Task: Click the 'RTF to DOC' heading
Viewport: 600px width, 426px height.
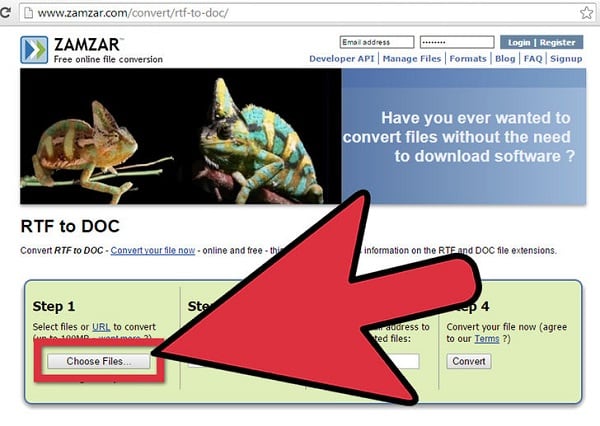Action: point(70,226)
